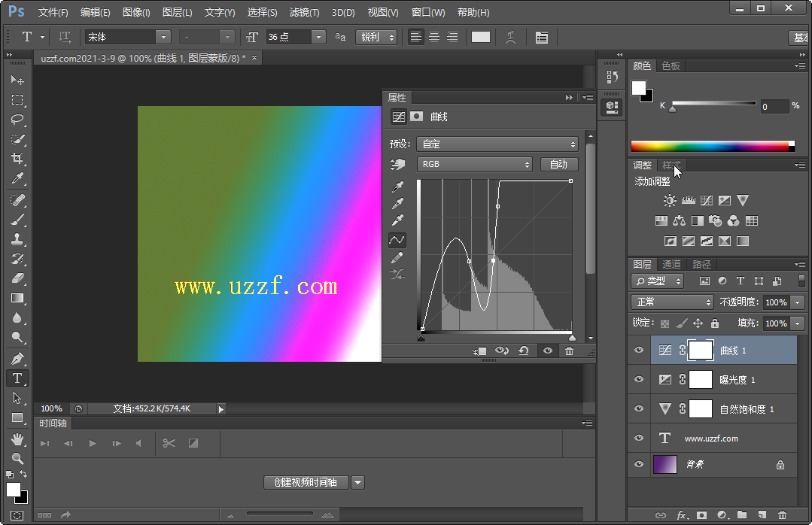
Task: Open the font size 36 点 dropdown
Action: 318,37
